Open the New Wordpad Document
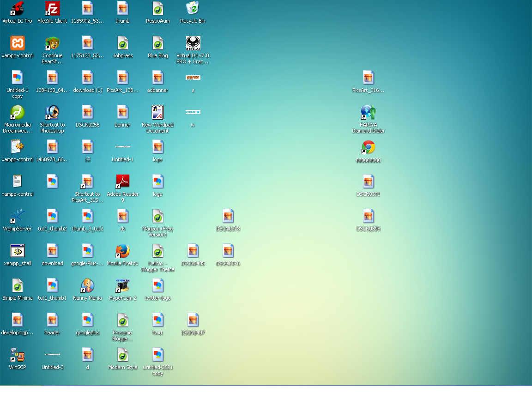This screenshot has width=532, height=399. [157, 113]
